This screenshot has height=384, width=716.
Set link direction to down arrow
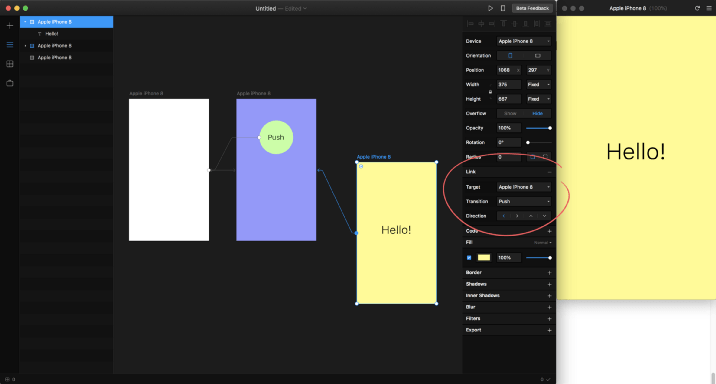544,216
